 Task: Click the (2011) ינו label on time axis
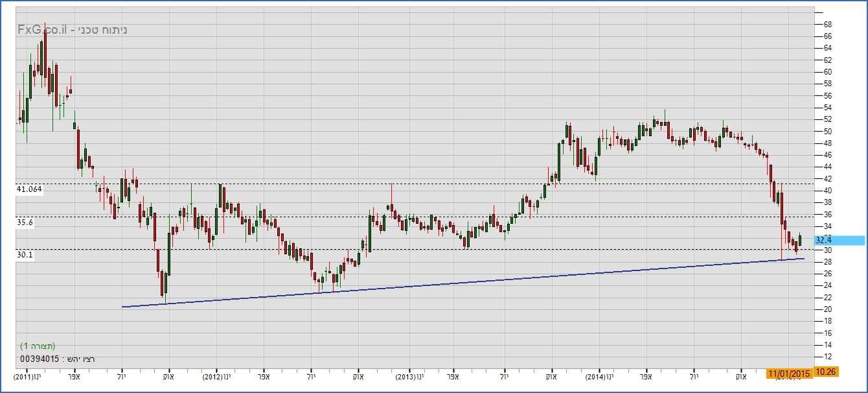tap(28, 375)
